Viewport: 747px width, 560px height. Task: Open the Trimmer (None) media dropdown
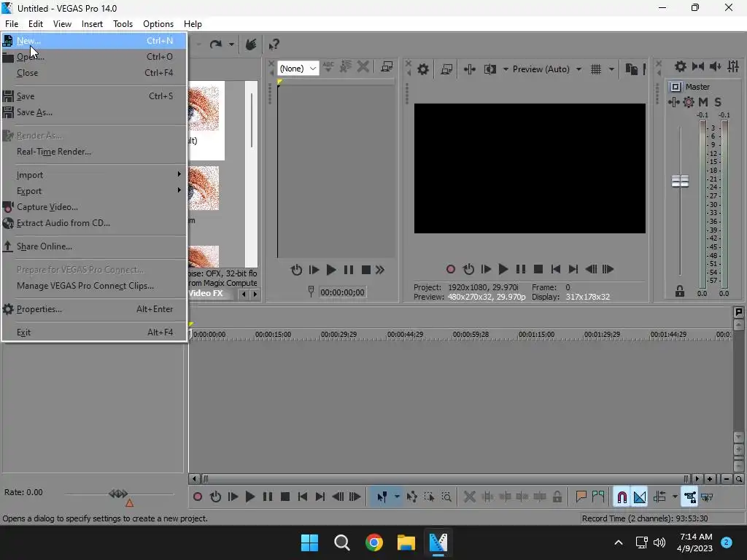[x=298, y=69]
